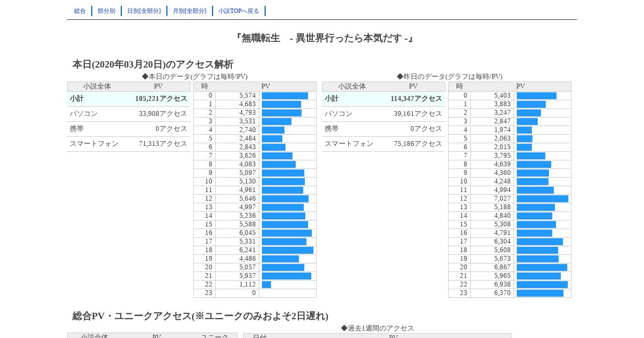Click today's hour 17 PV 5,331
The height and width of the screenshot is (338, 644).
247,241
